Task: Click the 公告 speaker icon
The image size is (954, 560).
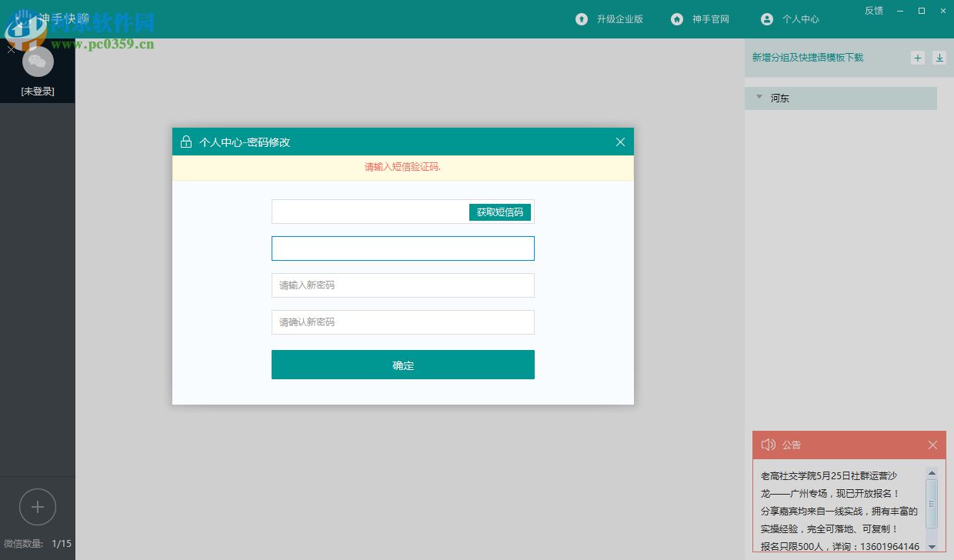Action: point(768,445)
